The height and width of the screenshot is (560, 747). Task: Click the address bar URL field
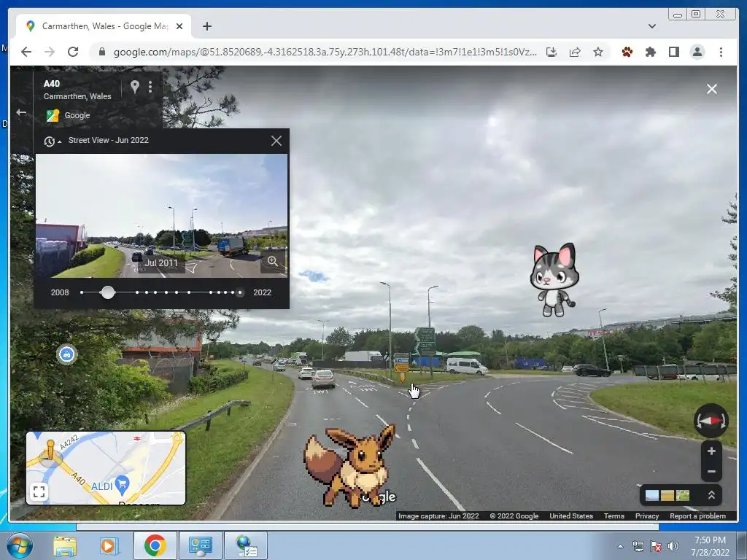tap(324, 52)
